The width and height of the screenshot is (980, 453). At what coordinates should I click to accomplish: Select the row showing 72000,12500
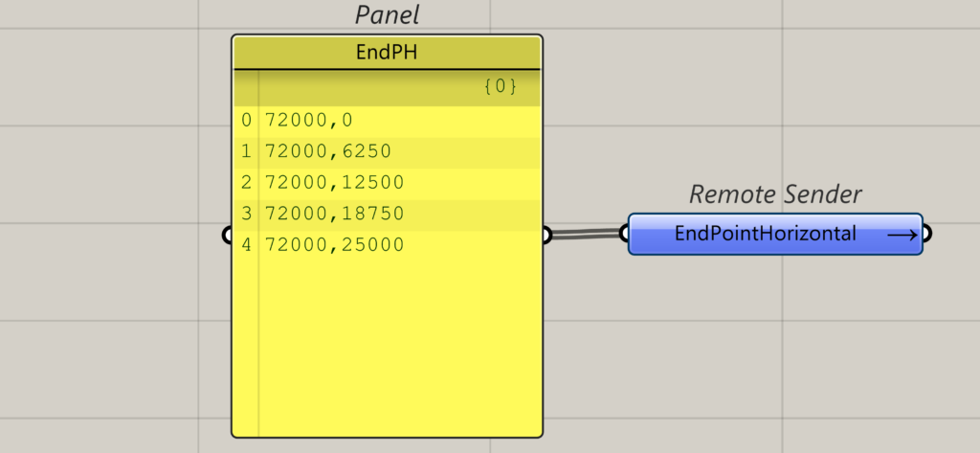[x=335, y=182]
